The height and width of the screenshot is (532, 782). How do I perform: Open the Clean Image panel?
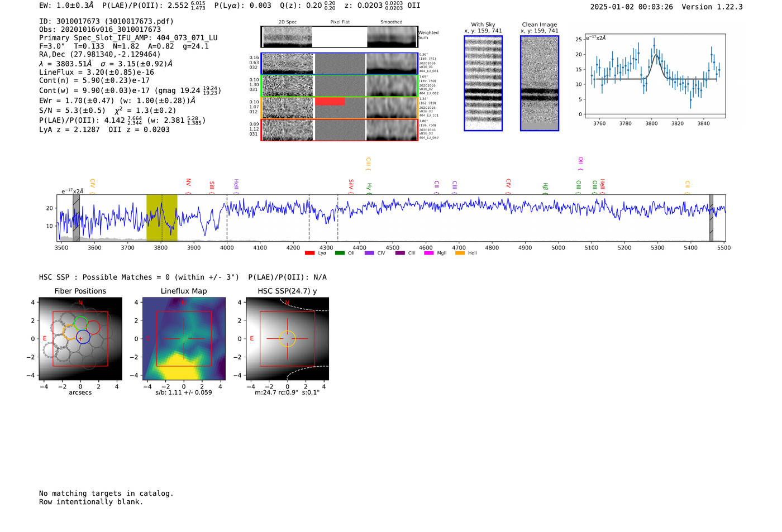(540, 83)
